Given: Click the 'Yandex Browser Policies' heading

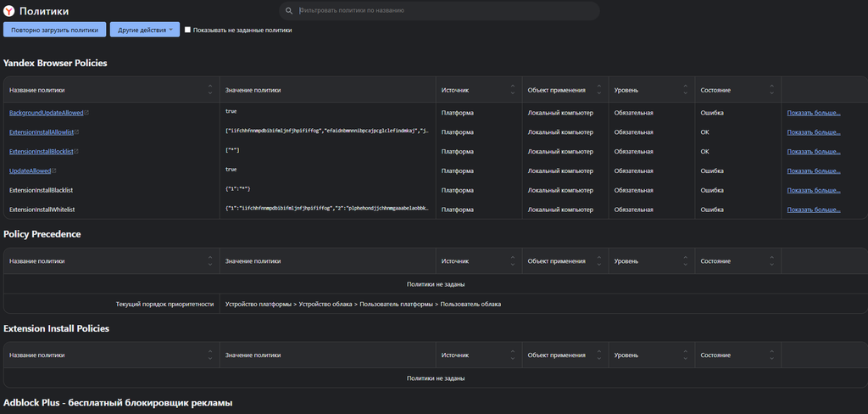Looking at the screenshot, I should coord(55,63).
